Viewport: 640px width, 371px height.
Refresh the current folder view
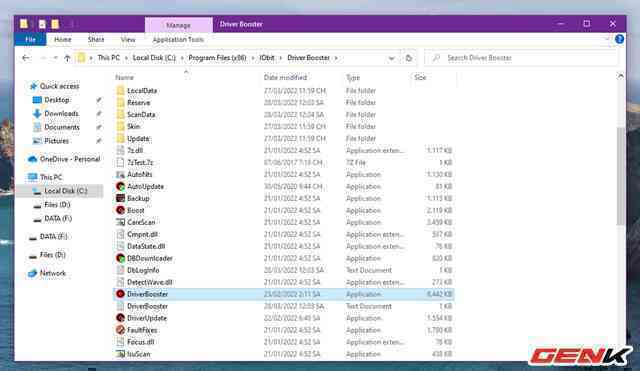pos(409,58)
